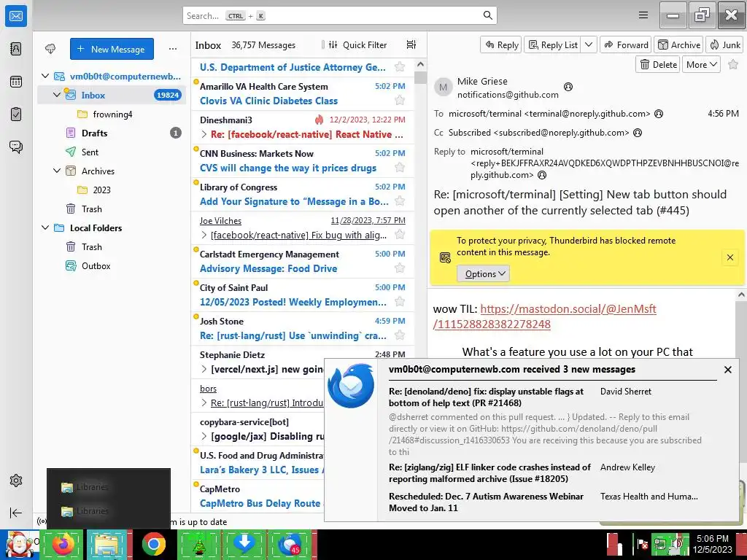Dismiss the remote content privacy bar

[x=729, y=257]
